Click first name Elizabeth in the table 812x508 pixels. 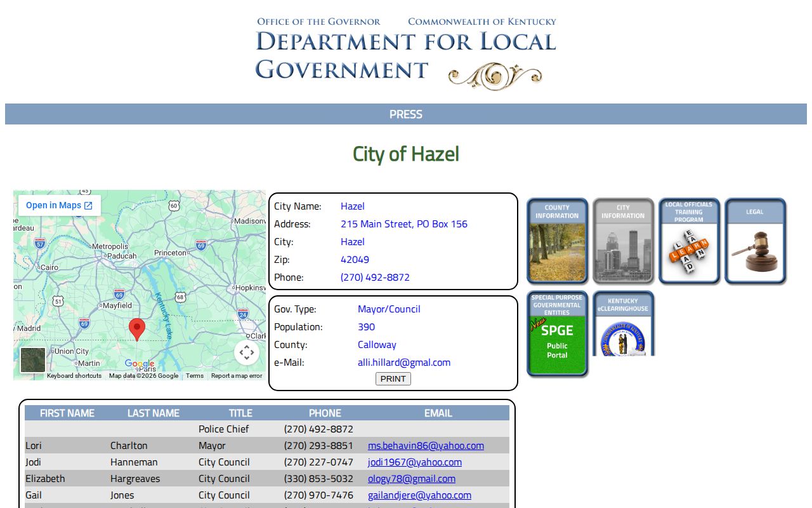click(x=45, y=479)
